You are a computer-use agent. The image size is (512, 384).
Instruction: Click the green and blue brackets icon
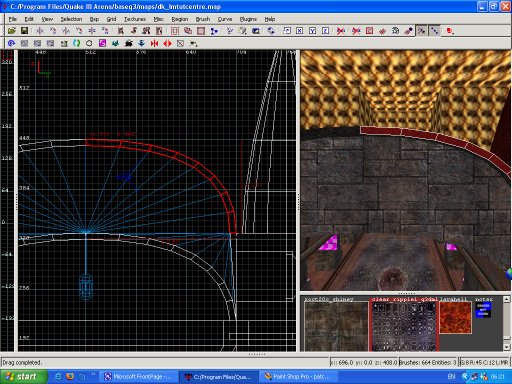[76, 43]
